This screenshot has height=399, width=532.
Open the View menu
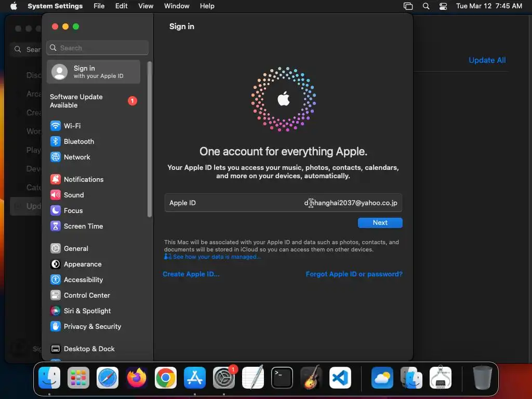pos(145,6)
